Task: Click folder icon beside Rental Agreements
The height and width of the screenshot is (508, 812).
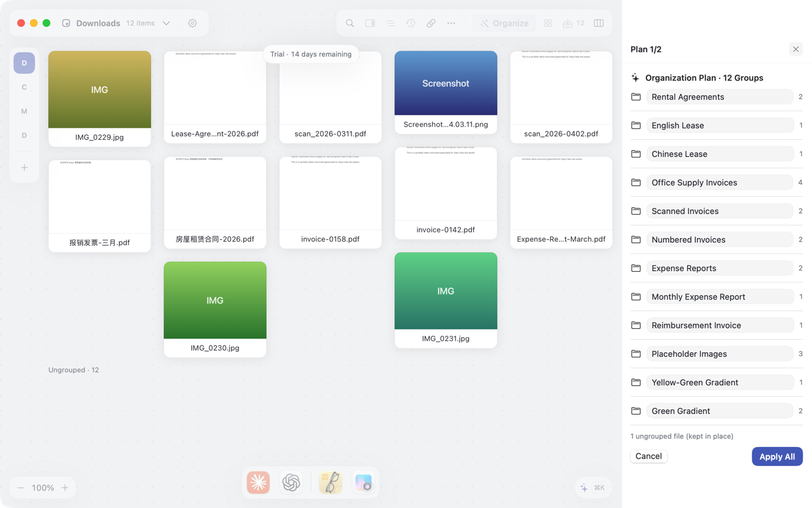Action: click(x=636, y=97)
